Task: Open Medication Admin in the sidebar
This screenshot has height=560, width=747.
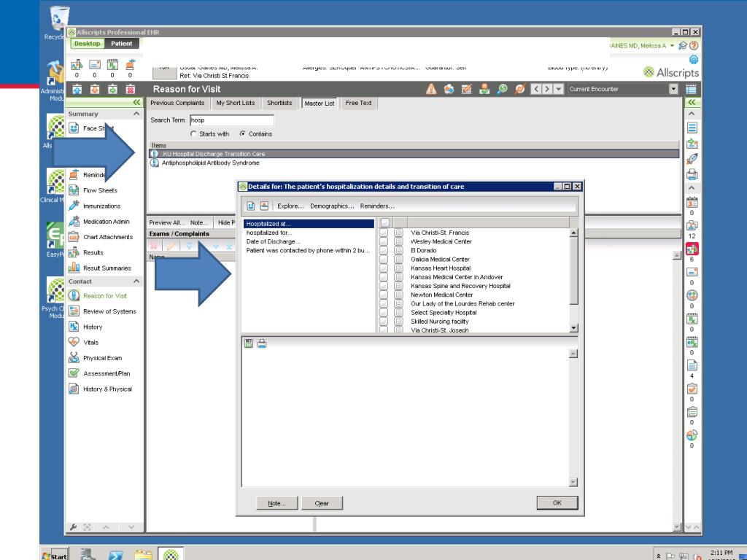Action: pos(107,222)
